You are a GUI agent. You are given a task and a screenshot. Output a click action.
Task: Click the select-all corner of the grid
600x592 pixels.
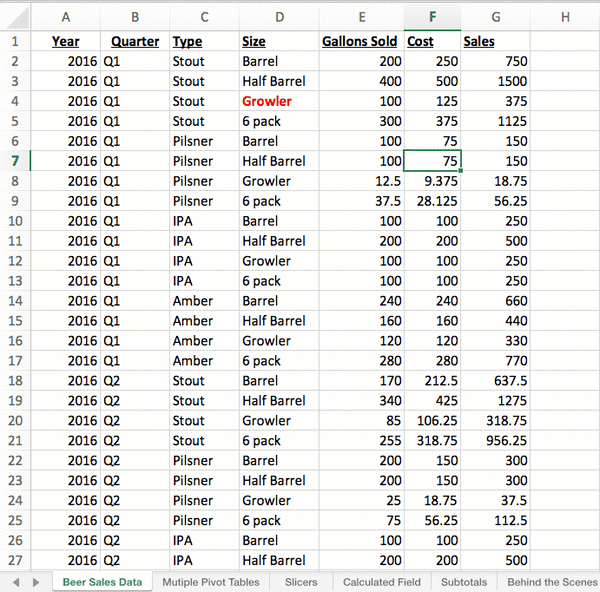point(15,17)
